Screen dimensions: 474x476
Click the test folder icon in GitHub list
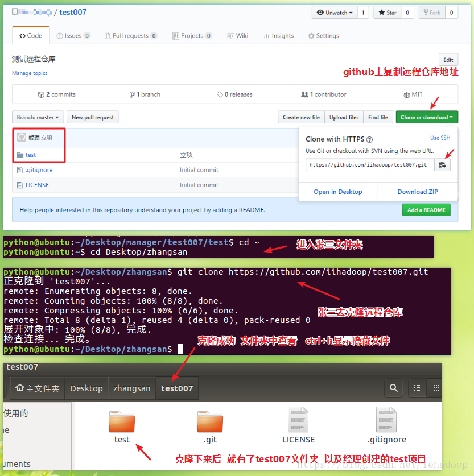pos(20,155)
